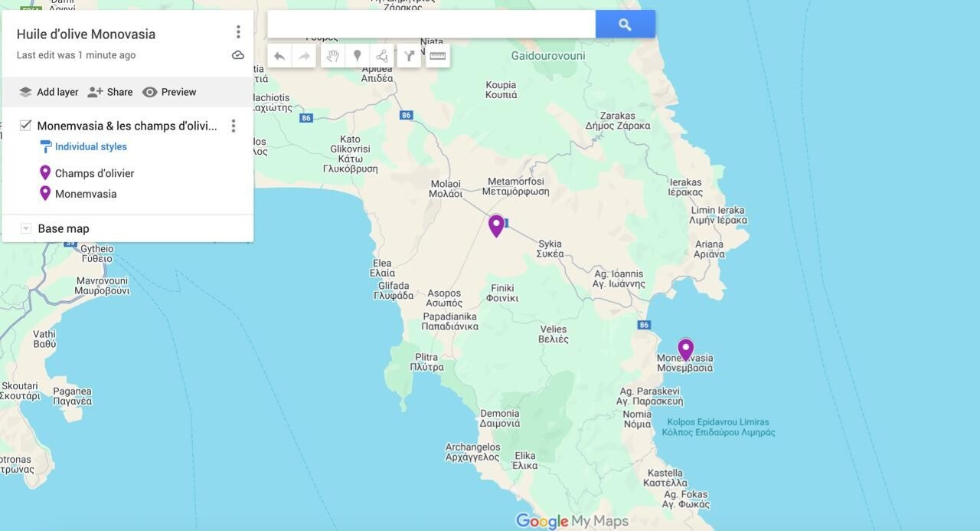
Task: Click the Limin Ieraka label on map
Action: (718, 215)
